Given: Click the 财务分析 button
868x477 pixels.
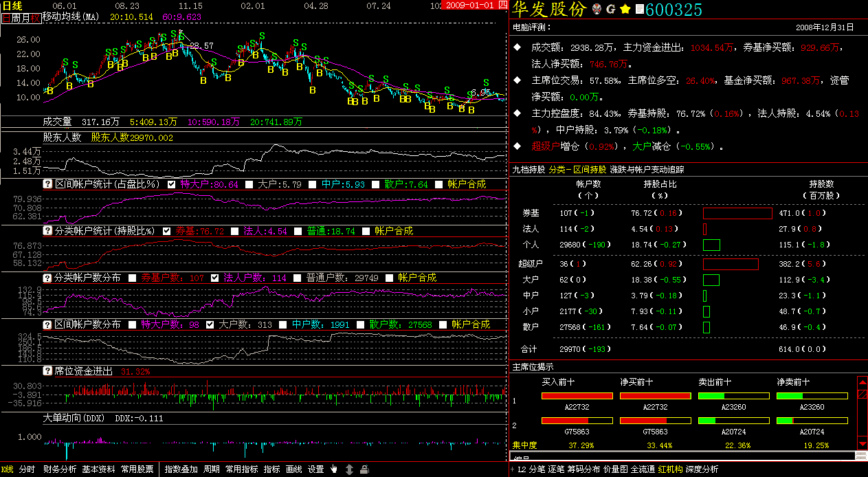Looking at the screenshot, I should [x=60, y=469].
